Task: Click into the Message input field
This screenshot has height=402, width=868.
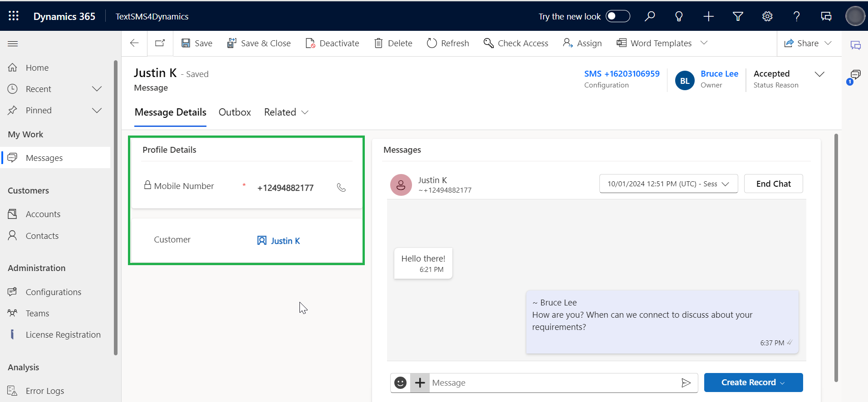Action: point(551,383)
